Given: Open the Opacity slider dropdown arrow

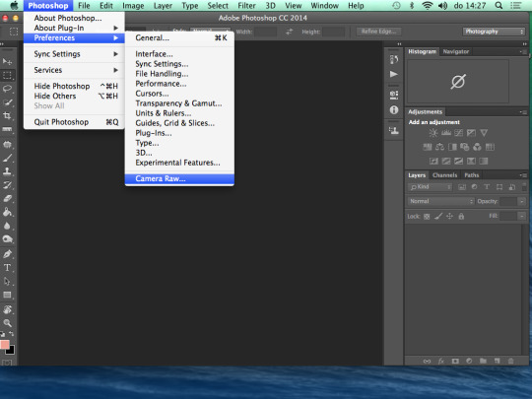Looking at the screenshot, I should click(522, 201).
